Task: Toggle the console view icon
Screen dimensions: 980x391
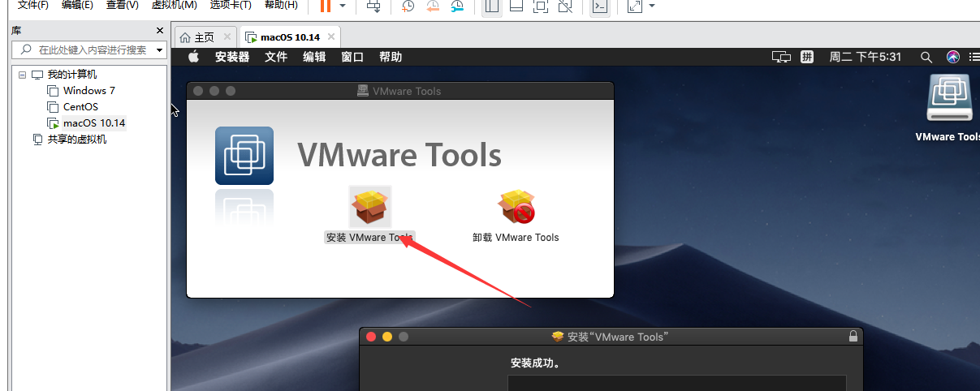Action: [600, 6]
